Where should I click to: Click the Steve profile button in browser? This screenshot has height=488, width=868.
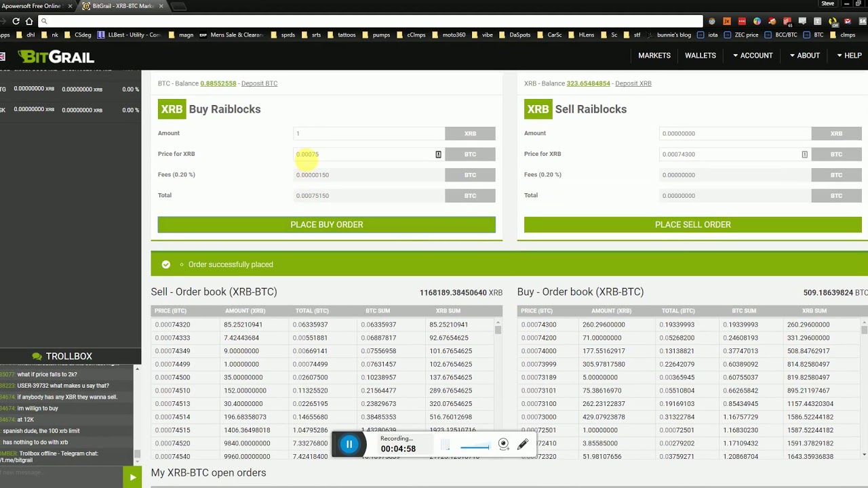(827, 4)
